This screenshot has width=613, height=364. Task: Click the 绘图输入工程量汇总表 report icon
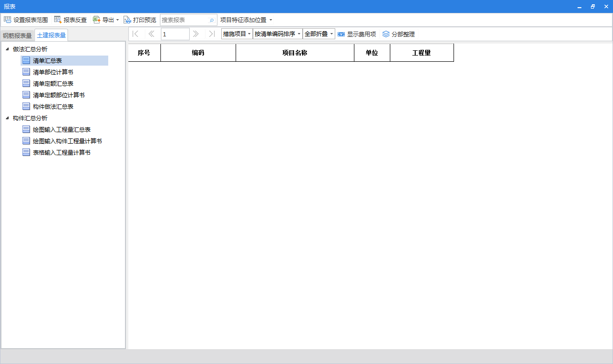26,129
